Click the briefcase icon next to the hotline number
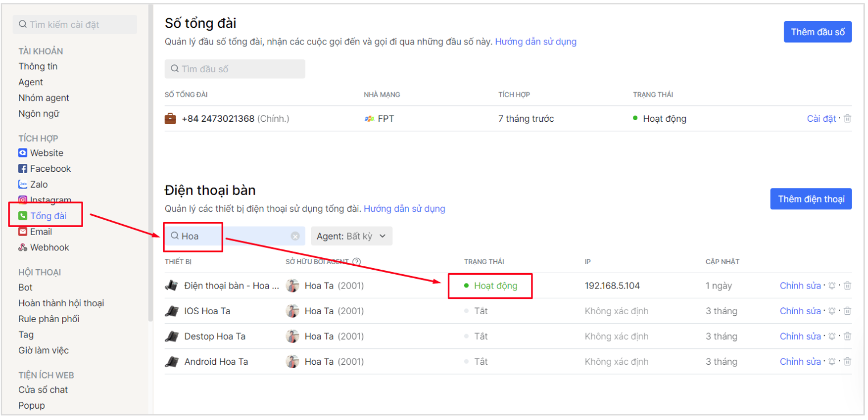Viewport: 868px width, 420px height. 170,119
